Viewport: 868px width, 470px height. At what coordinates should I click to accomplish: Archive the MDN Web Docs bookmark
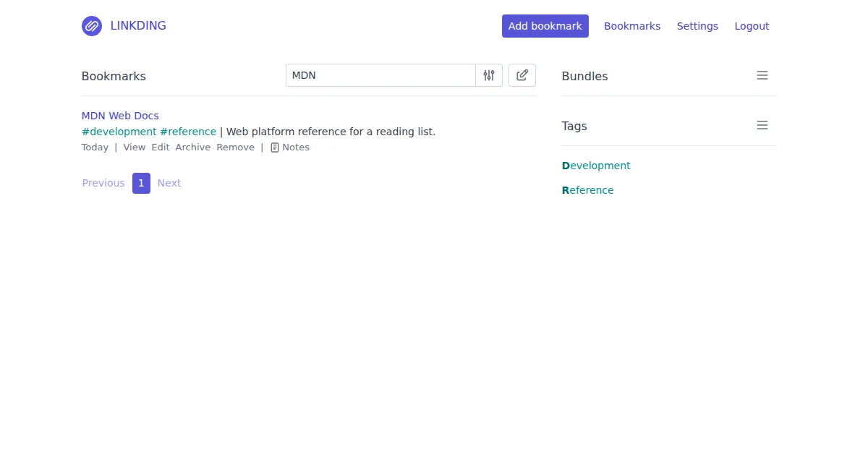(193, 148)
